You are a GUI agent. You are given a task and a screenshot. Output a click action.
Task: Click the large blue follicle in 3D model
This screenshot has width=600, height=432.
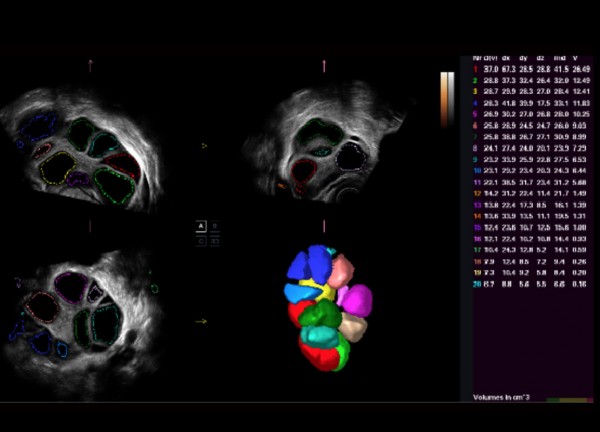(x=320, y=264)
